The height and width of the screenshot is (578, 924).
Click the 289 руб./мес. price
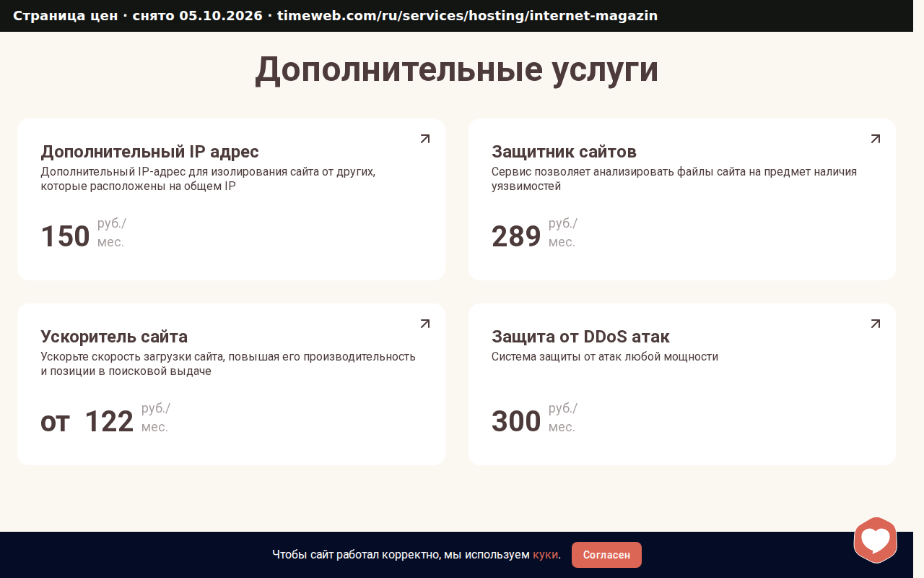[535, 233]
